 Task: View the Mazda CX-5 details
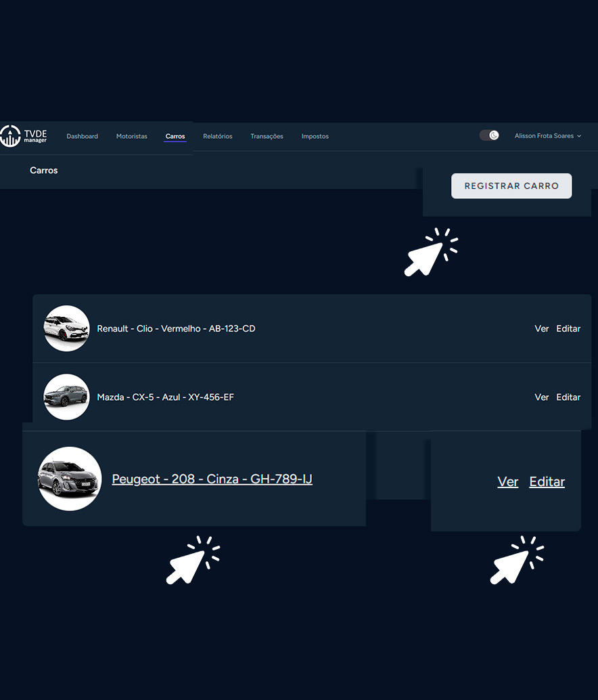541,397
